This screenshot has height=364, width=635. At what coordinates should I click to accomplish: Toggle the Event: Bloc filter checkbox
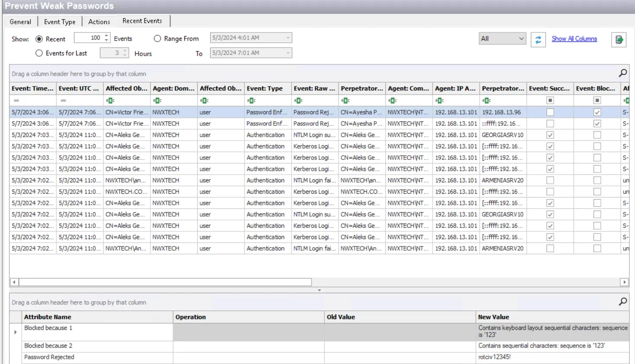coord(597,100)
